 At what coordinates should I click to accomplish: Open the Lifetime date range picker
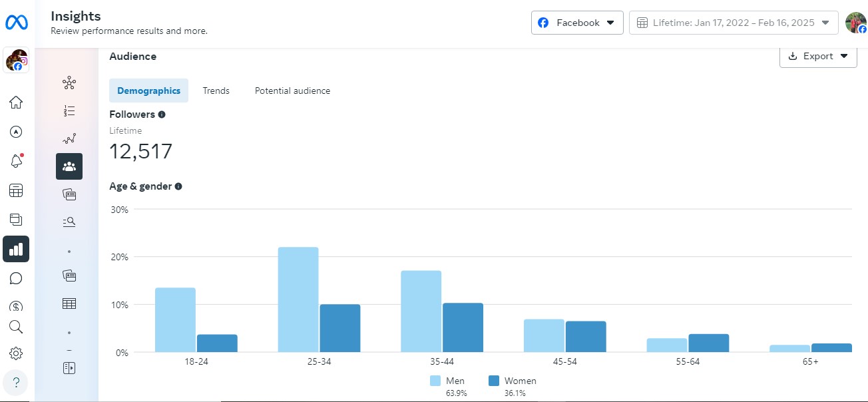coord(734,23)
